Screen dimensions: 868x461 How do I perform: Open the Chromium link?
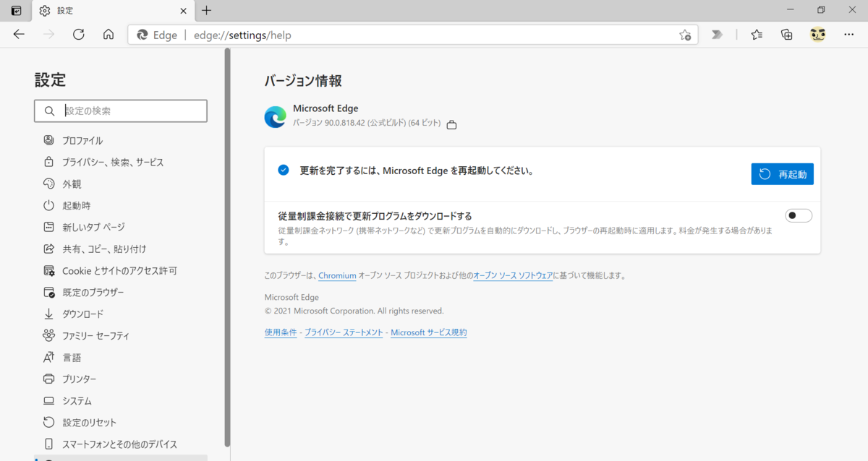tap(337, 275)
